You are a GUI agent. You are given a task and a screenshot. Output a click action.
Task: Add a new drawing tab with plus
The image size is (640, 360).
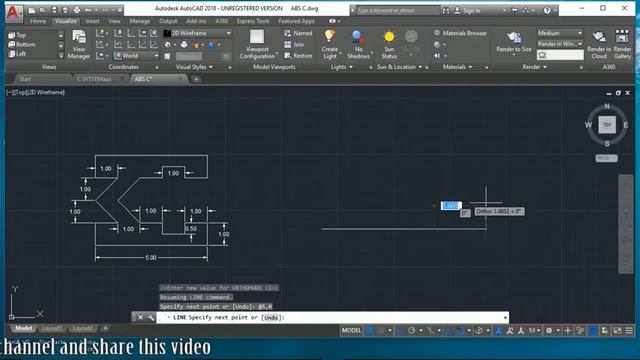196,79
